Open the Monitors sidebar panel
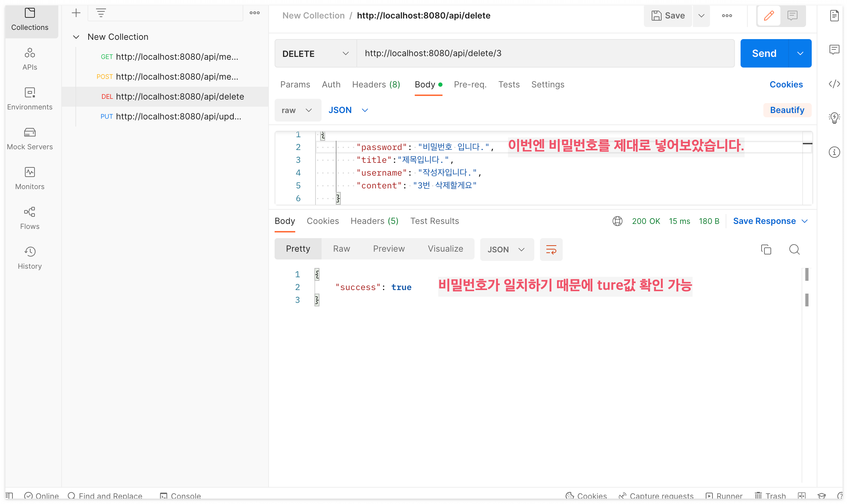The height and width of the screenshot is (504, 848). click(x=30, y=178)
